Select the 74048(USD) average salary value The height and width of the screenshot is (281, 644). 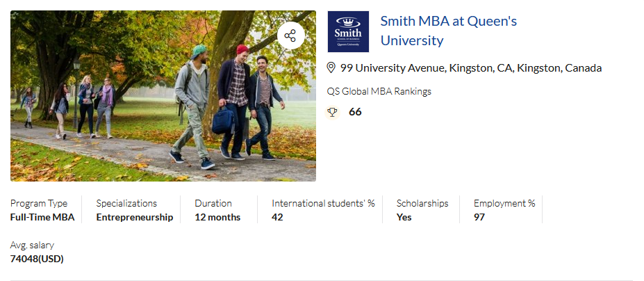37,259
